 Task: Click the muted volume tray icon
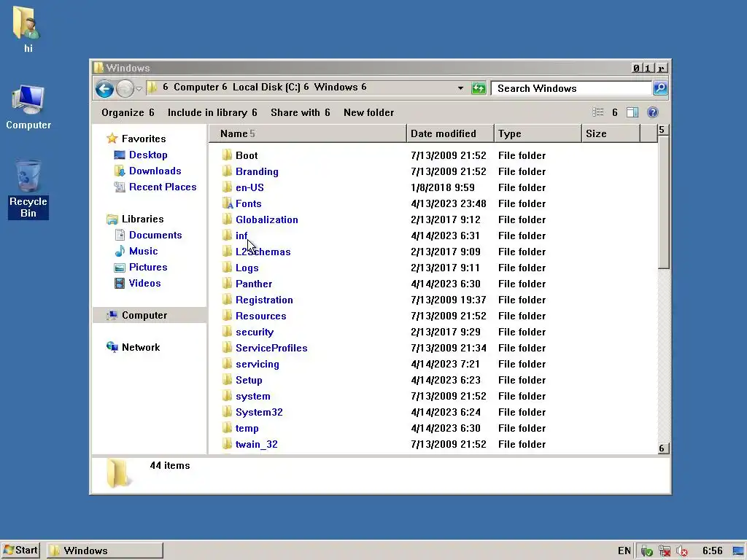coord(682,551)
